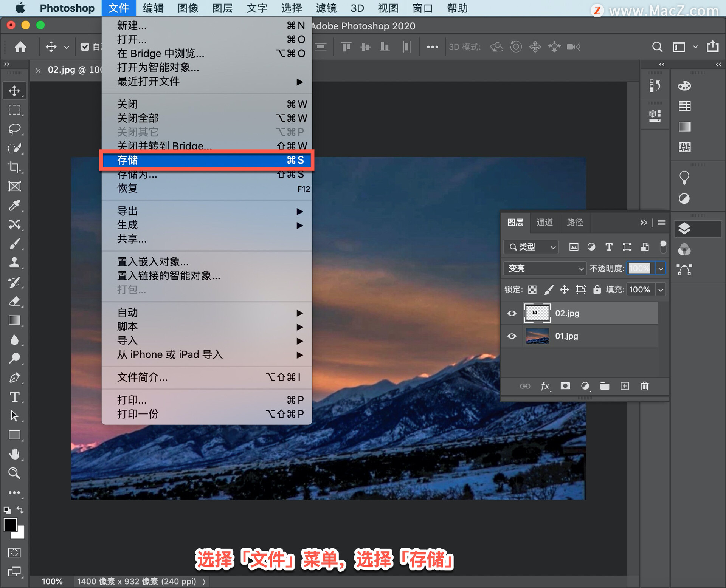726x588 pixels.
Task: Click the opacity value field 100%
Action: 640,268
